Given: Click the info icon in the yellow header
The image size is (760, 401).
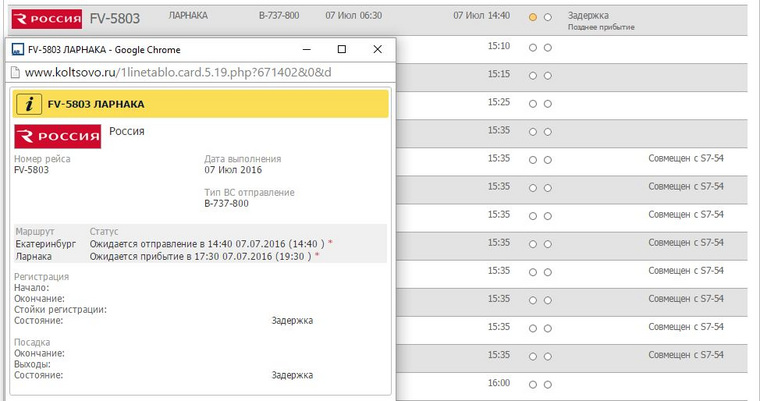Looking at the screenshot, I should [x=29, y=104].
